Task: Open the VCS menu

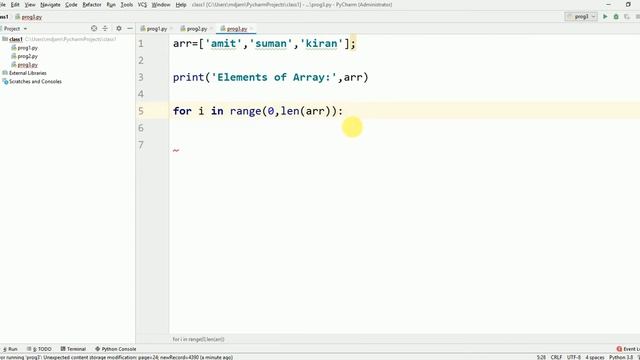Action: pos(142,5)
